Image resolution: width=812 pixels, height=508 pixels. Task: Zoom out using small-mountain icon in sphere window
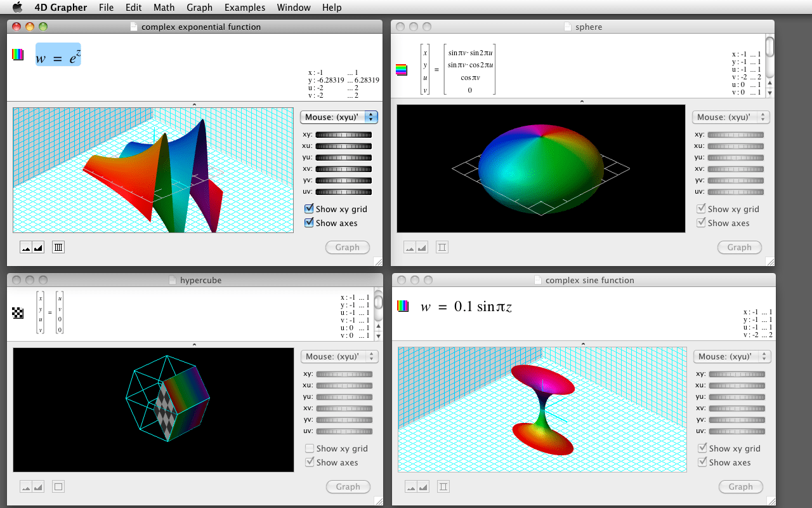point(410,247)
